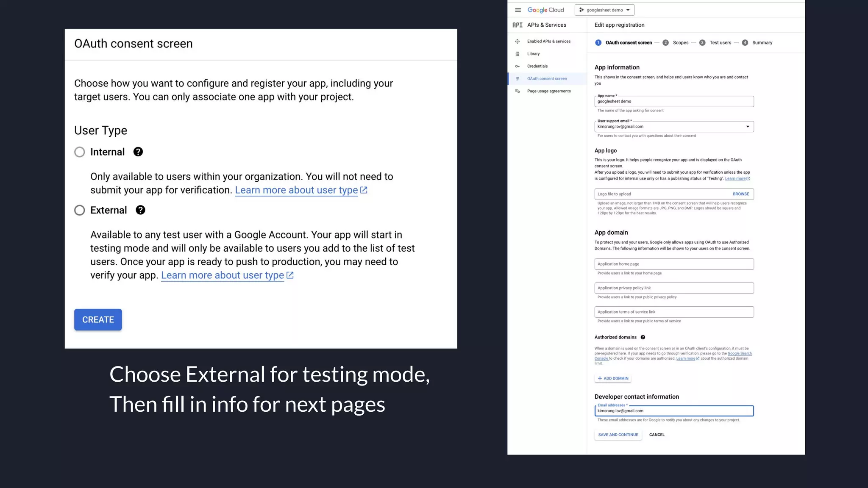Open the Google Cloud hamburger menu
Screen dimensions: 868x488
click(x=517, y=10)
